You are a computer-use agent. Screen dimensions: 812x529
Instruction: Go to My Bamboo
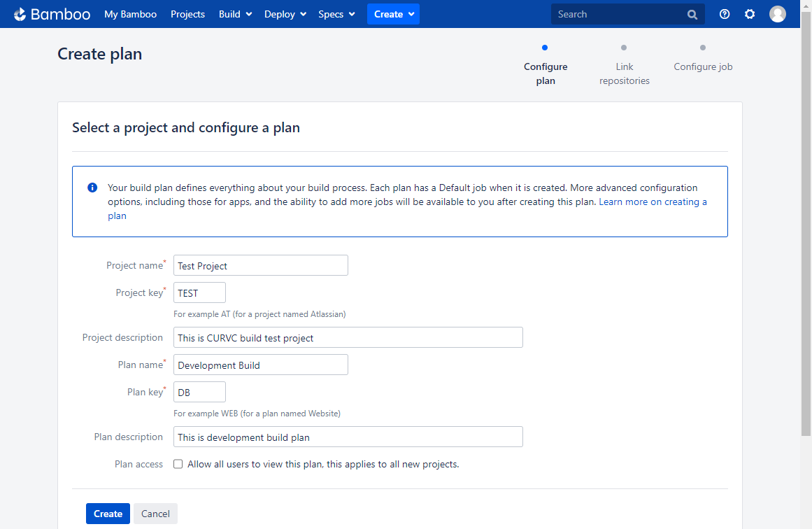tap(131, 14)
